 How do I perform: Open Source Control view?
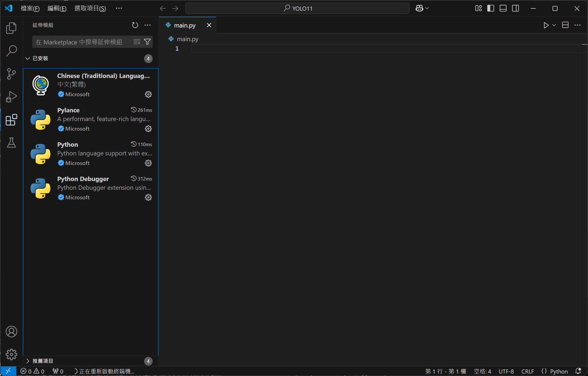click(11, 74)
